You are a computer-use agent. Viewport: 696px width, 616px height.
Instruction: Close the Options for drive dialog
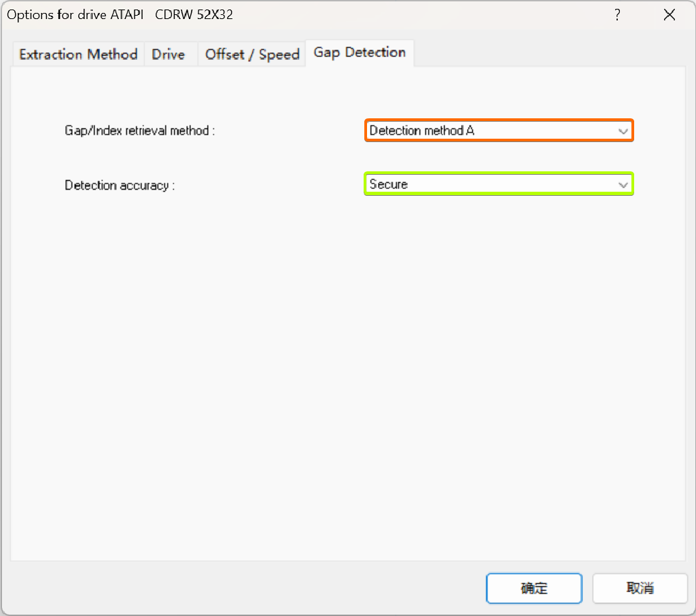(669, 14)
